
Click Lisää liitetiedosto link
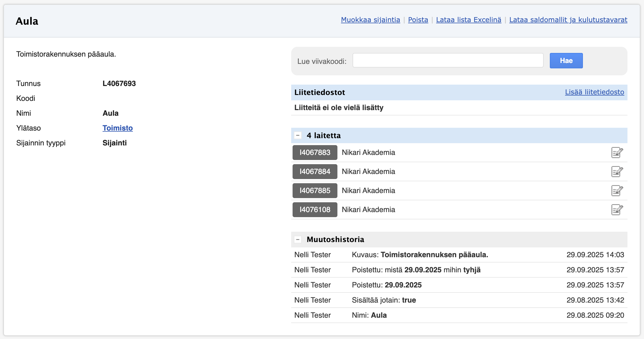[x=594, y=92]
